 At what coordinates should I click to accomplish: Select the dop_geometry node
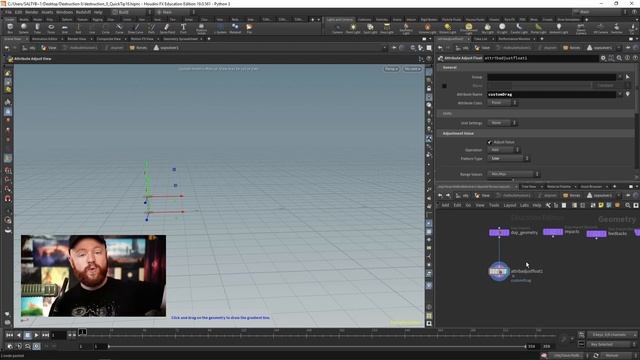[499, 233]
